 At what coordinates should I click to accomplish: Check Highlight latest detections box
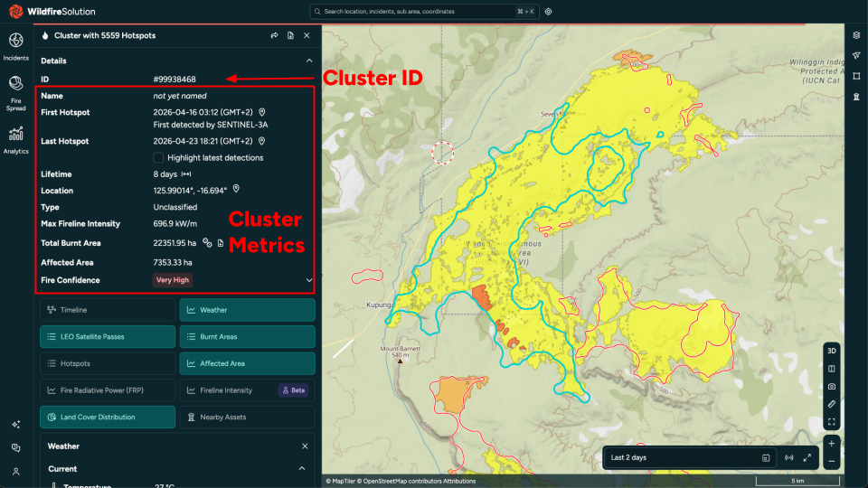pyautogui.click(x=158, y=157)
